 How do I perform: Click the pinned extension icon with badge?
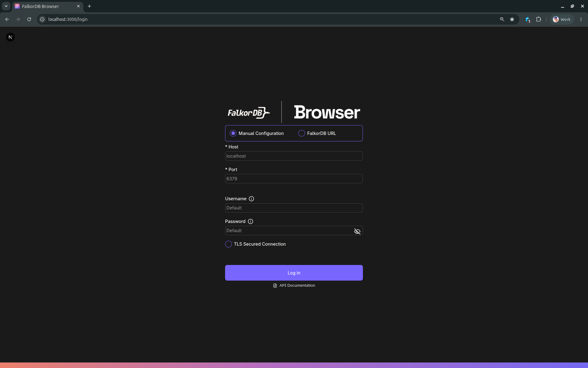coord(528,19)
